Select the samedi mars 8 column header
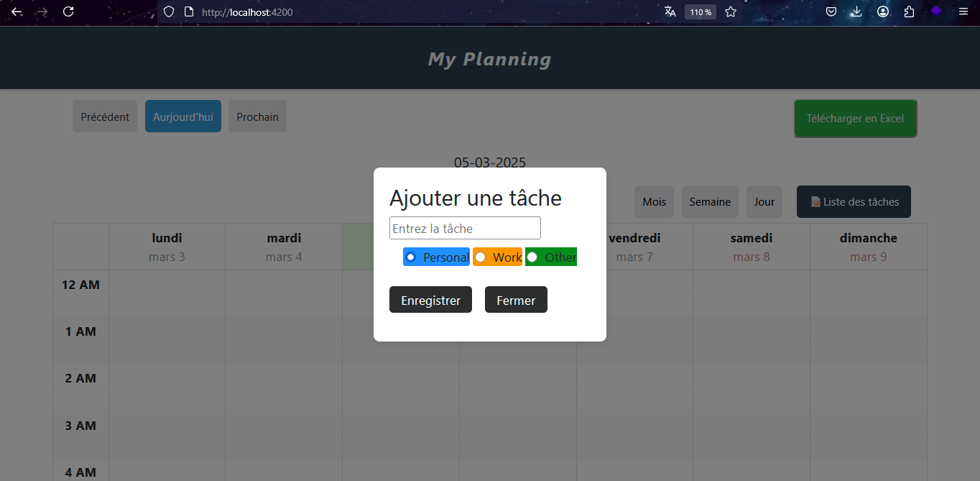This screenshot has height=481, width=980. tap(752, 247)
